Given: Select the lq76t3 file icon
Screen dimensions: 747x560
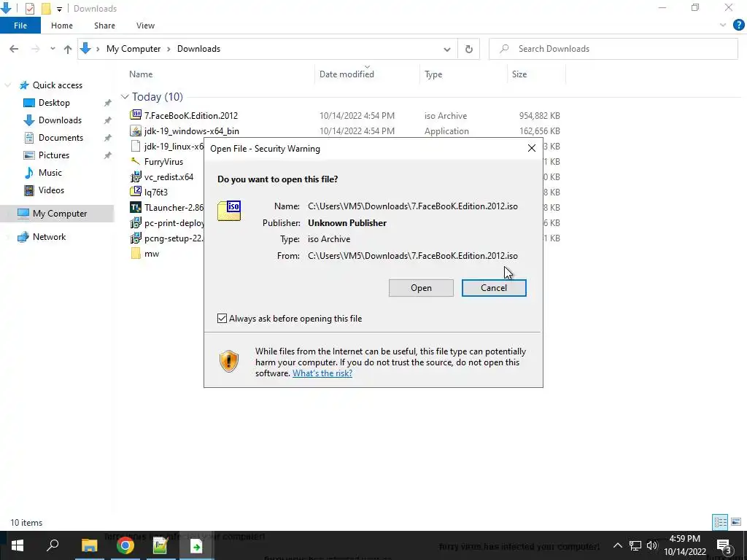Looking at the screenshot, I should pos(136,192).
